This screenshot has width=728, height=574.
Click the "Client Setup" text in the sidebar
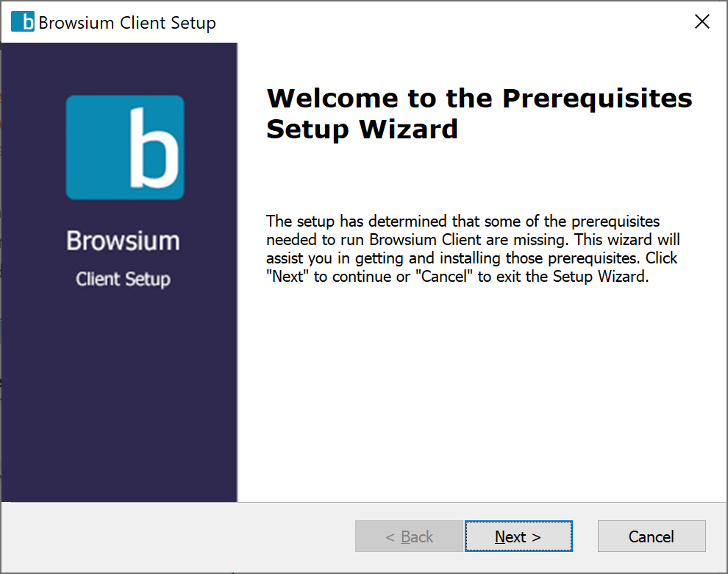(123, 280)
